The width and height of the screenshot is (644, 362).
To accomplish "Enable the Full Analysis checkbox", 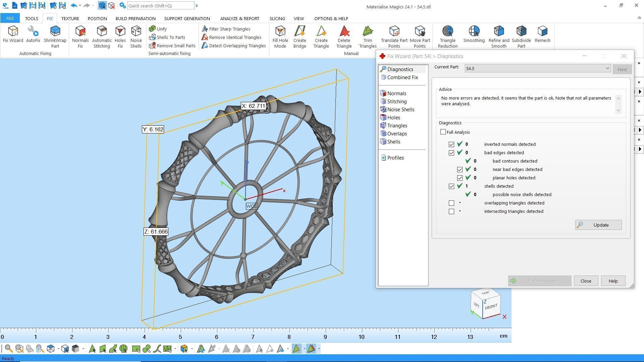I will [x=443, y=132].
